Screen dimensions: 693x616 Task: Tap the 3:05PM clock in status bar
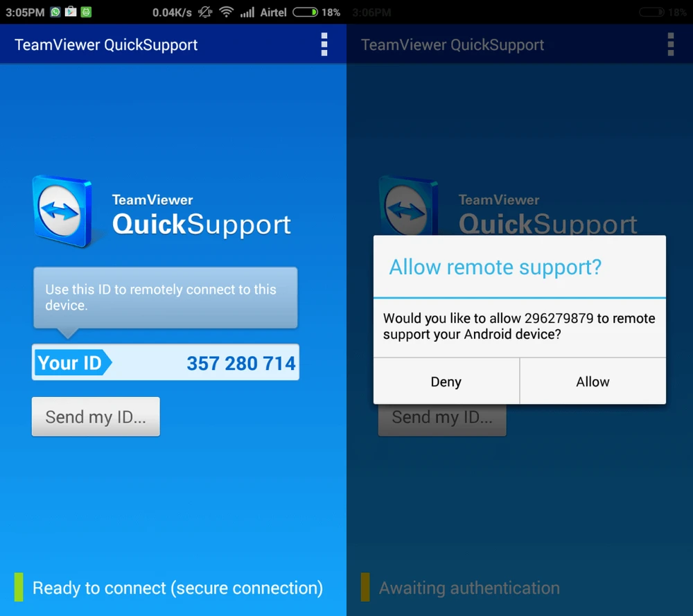(x=25, y=12)
